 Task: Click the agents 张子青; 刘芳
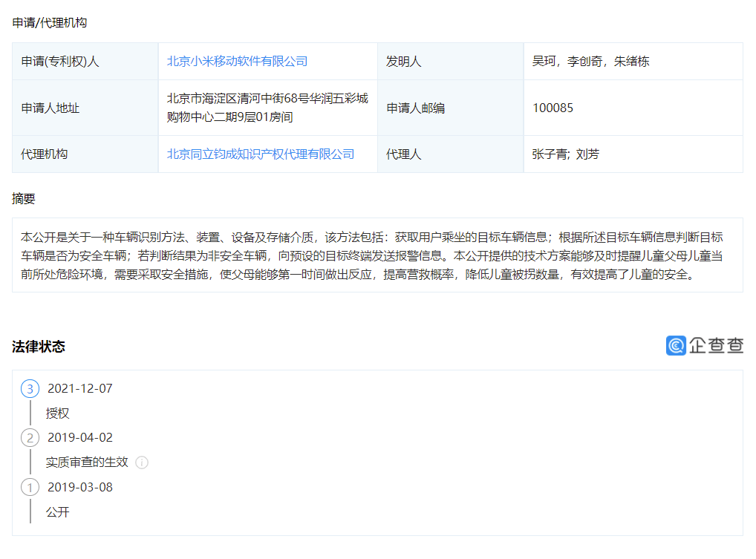tap(566, 154)
